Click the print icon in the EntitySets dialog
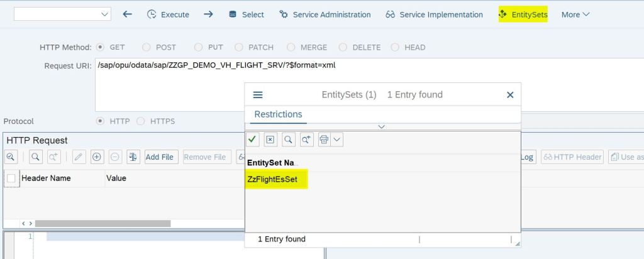644x259 pixels. point(324,140)
